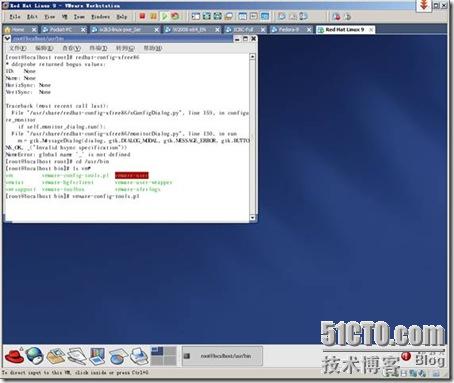Switch to bottom-right workspace in pager
This screenshot has height=383, width=454.
[x=170, y=360]
